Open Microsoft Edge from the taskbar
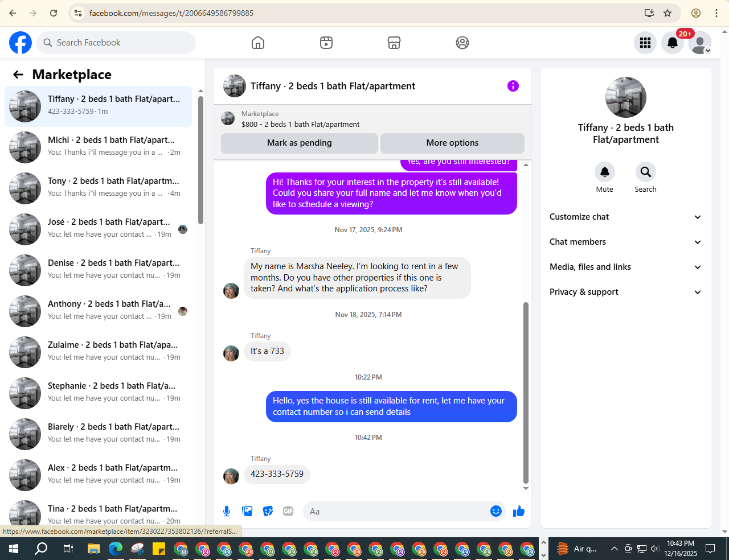 point(116,549)
